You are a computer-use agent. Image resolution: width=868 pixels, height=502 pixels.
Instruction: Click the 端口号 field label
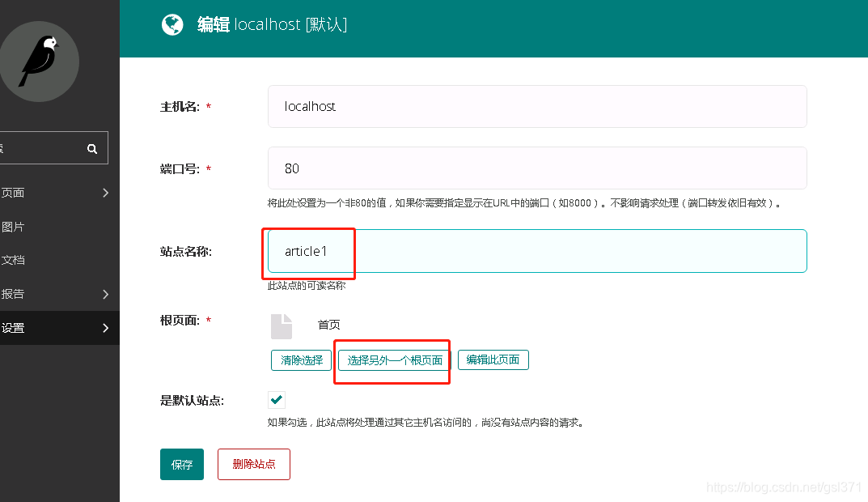(180, 169)
